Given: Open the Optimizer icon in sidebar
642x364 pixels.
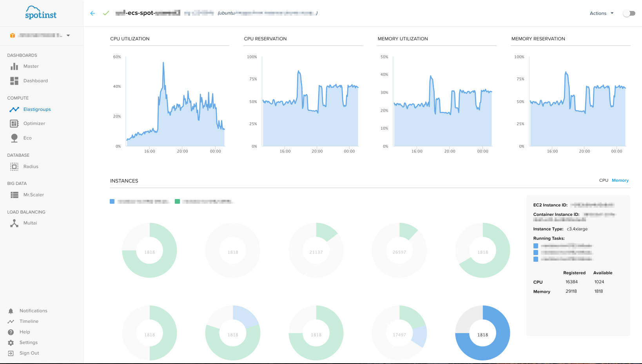Looking at the screenshot, I should (15, 123).
